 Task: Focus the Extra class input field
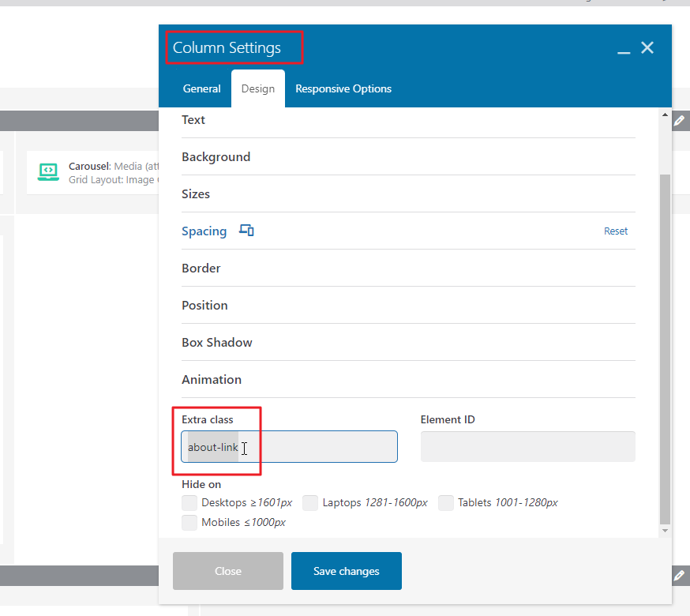289,447
